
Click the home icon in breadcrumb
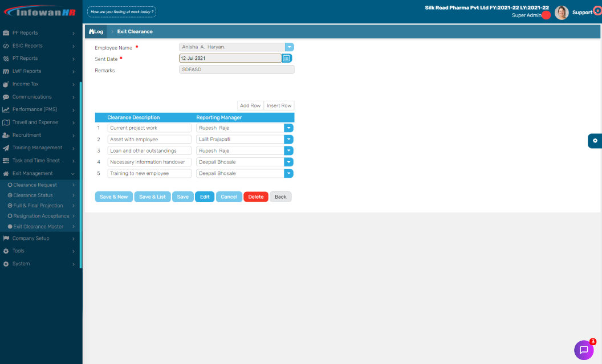point(91,31)
